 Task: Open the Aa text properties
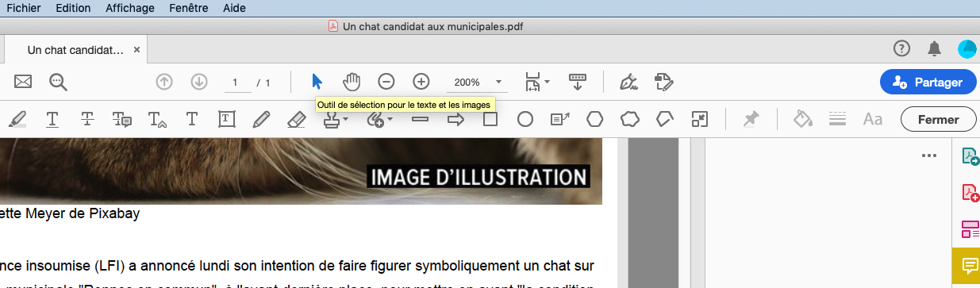(x=873, y=119)
